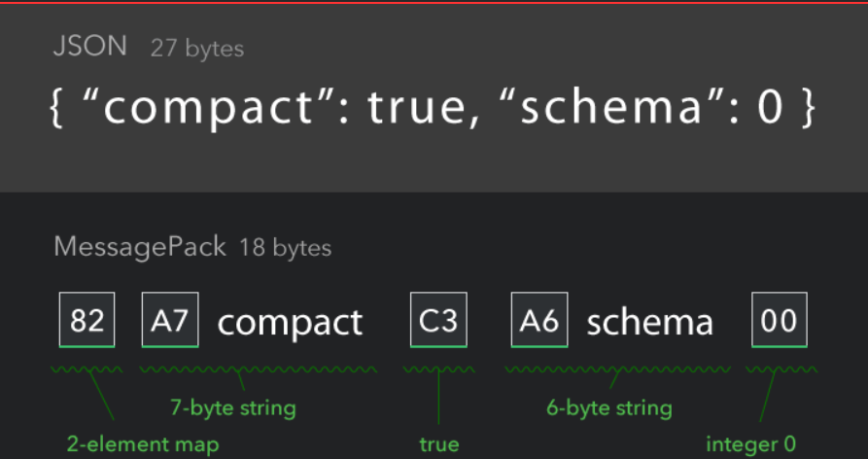
Task: Click the MessagePack section heading
Action: pyautogui.click(x=141, y=246)
